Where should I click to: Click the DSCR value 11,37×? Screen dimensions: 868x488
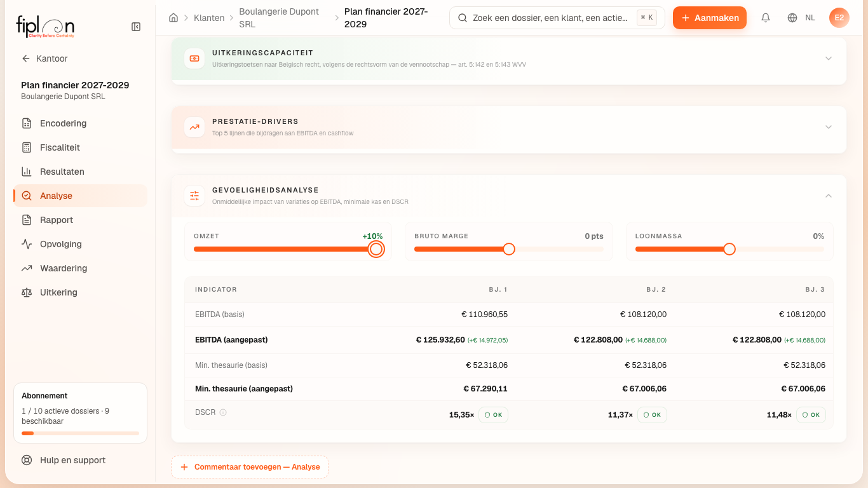620,415
